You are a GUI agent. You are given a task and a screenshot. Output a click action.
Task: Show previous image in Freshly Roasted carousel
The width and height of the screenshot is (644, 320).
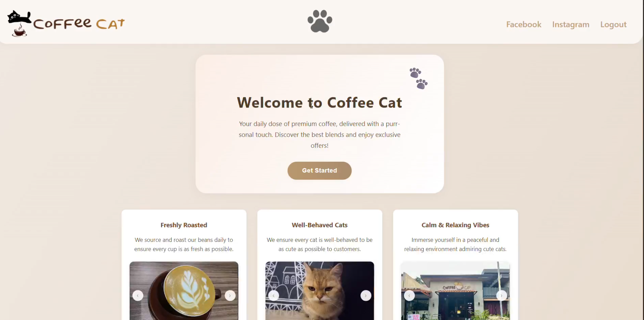138,296
